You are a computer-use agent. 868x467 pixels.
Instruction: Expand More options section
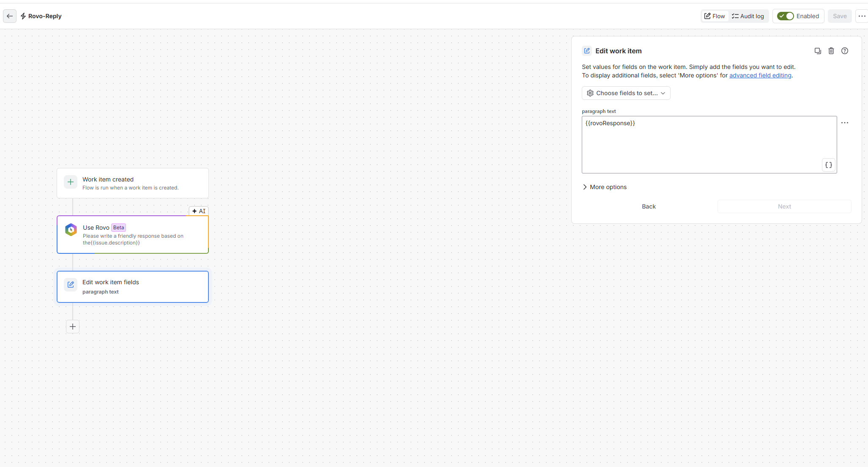coord(605,187)
